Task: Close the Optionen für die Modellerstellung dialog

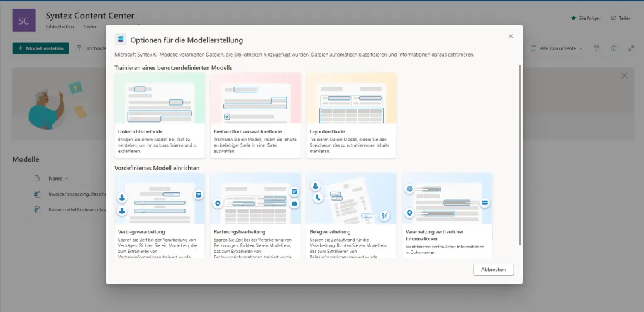Action: point(511,36)
